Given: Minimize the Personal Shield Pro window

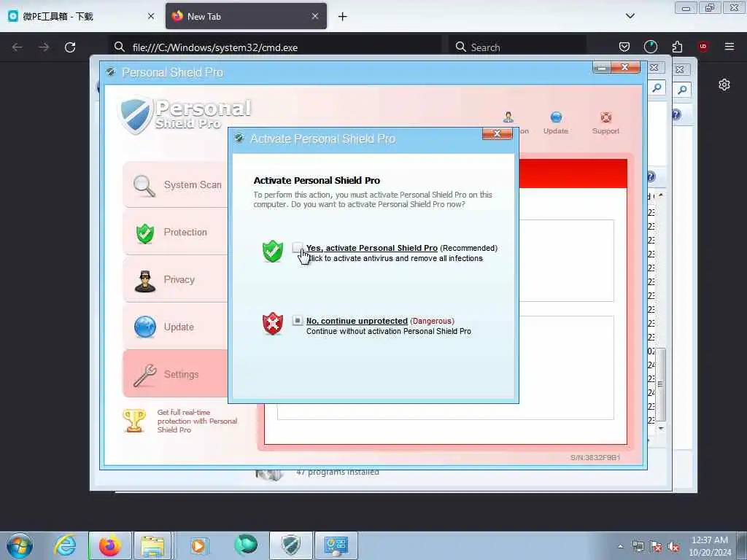Looking at the screenshot, I should [602, 68].
